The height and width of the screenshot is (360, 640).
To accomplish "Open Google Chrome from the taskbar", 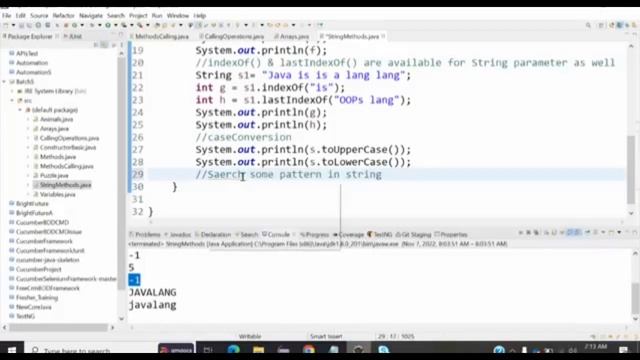I will click(x=309, y=350).
